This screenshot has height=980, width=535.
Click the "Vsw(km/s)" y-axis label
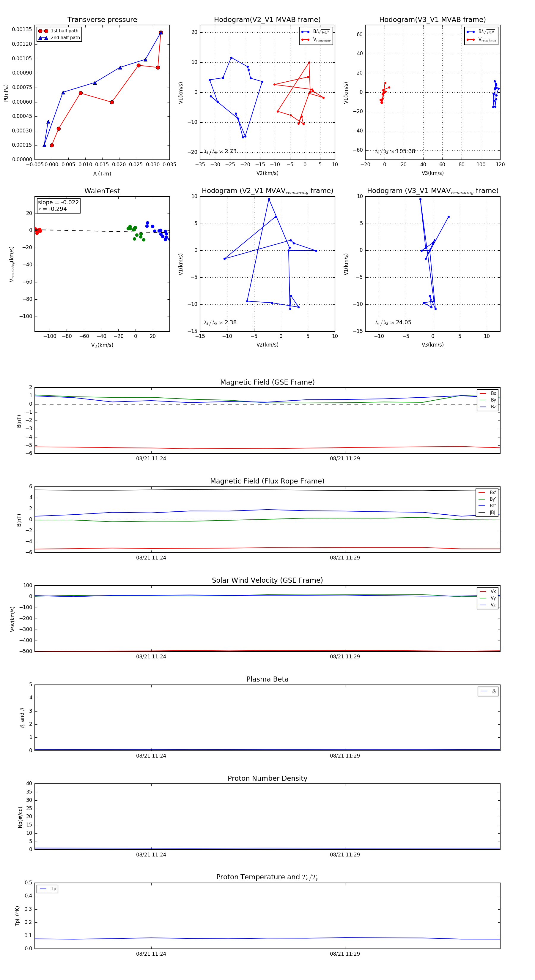tap(12, 619)
